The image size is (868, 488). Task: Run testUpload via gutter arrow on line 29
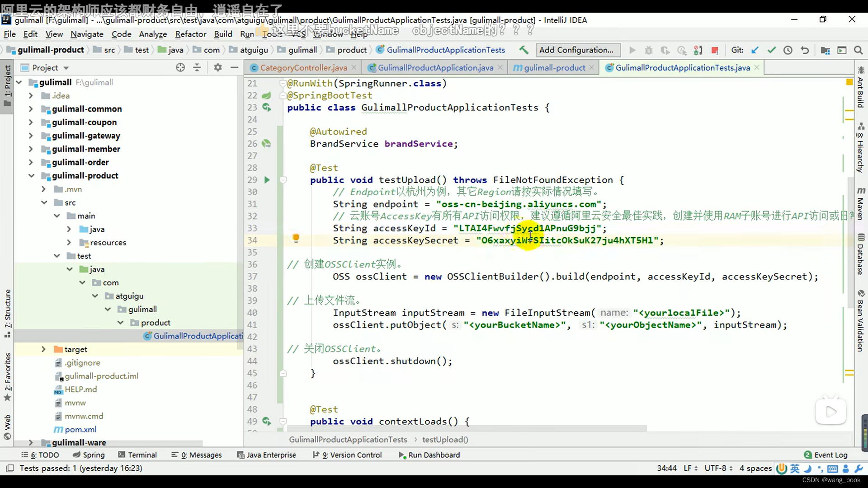pyautogui.click(x=267, y=180)
